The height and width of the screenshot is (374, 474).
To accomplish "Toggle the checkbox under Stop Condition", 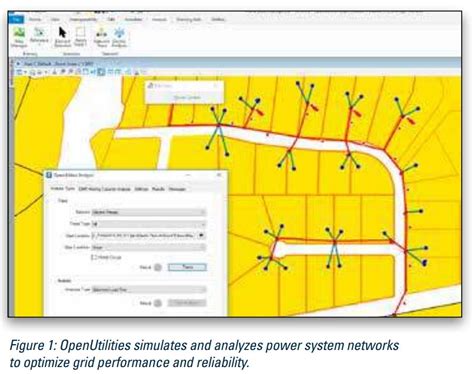I will pos(94,257).
